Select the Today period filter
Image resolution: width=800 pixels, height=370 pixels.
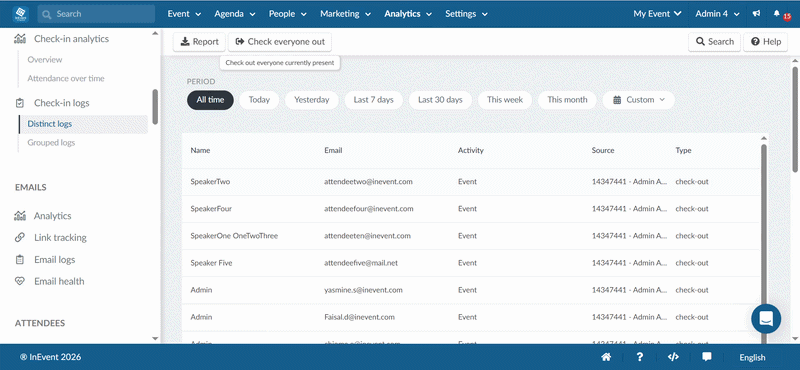(259, 100)
